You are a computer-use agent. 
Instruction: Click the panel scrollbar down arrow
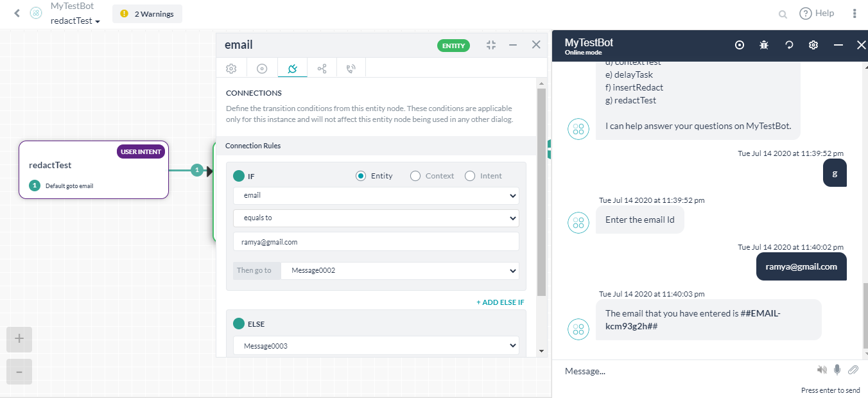click(541, 351)
